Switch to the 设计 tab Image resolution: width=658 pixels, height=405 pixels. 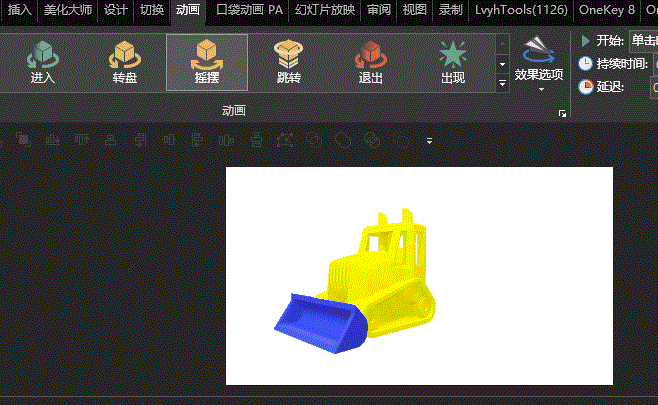pyautogui.click(x=116, y=10)
